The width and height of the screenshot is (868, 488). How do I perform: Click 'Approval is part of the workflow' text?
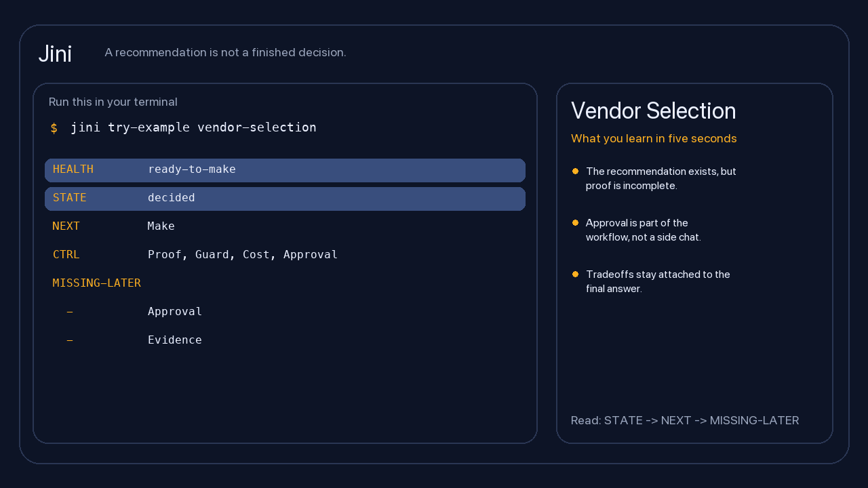point(644,230)
